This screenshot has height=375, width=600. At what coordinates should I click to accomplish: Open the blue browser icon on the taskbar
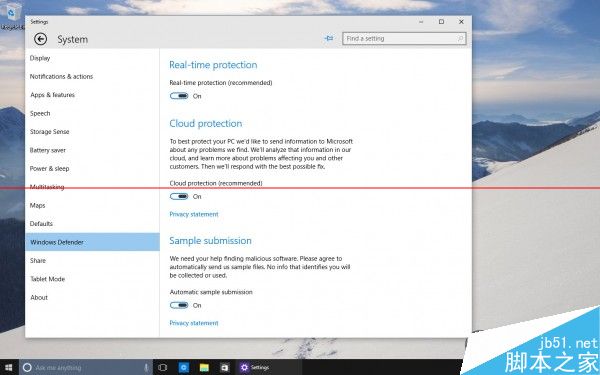[183, 368]
